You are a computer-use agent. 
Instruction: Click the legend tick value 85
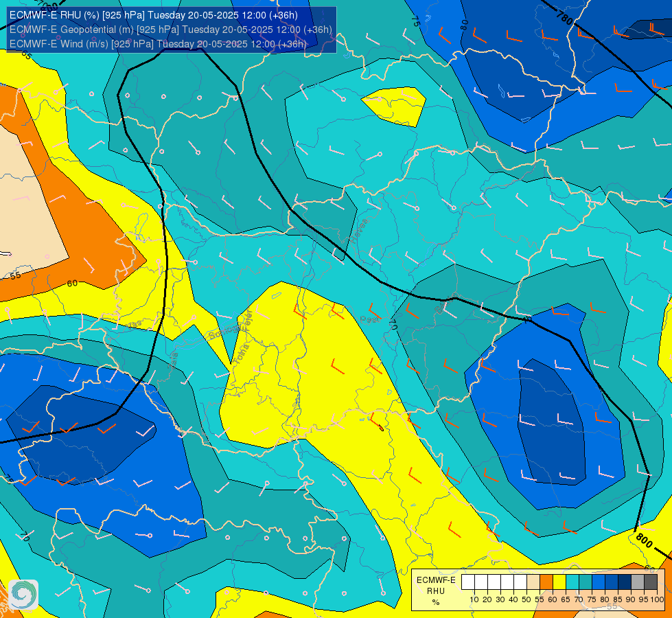618,599
